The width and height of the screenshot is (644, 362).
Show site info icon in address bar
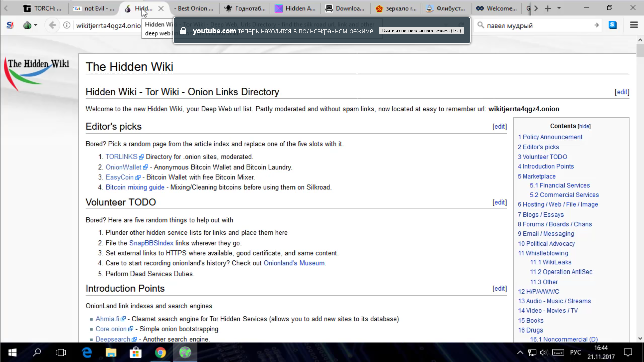tap(67, 25)
